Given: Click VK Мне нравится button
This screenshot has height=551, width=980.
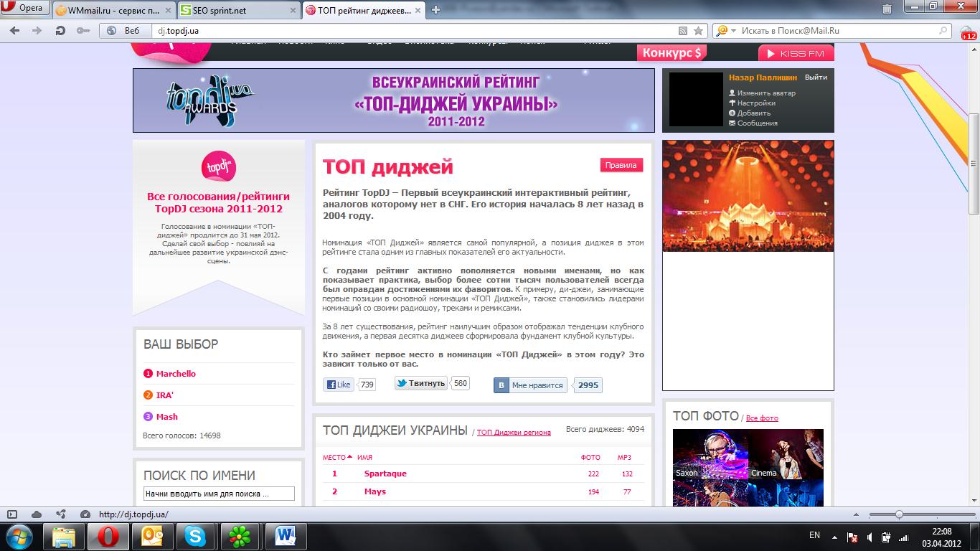Looking at the screenshot, I should [x=530, y=385].
